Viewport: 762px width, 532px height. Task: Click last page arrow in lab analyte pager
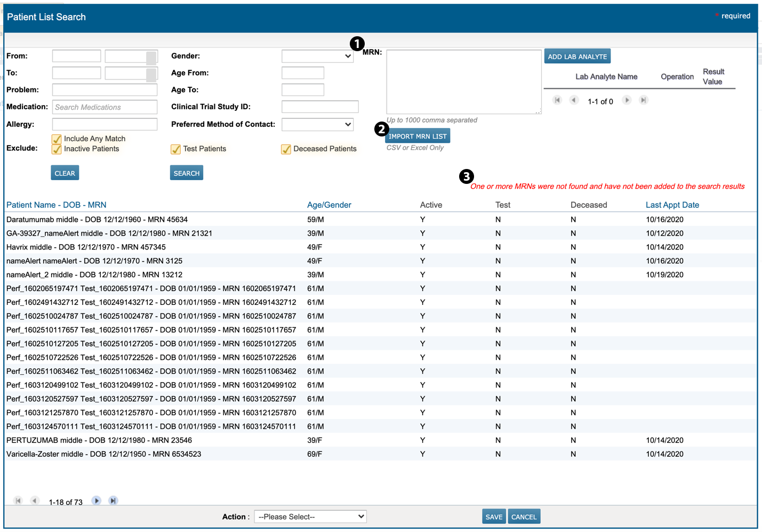tap(644, 100)
